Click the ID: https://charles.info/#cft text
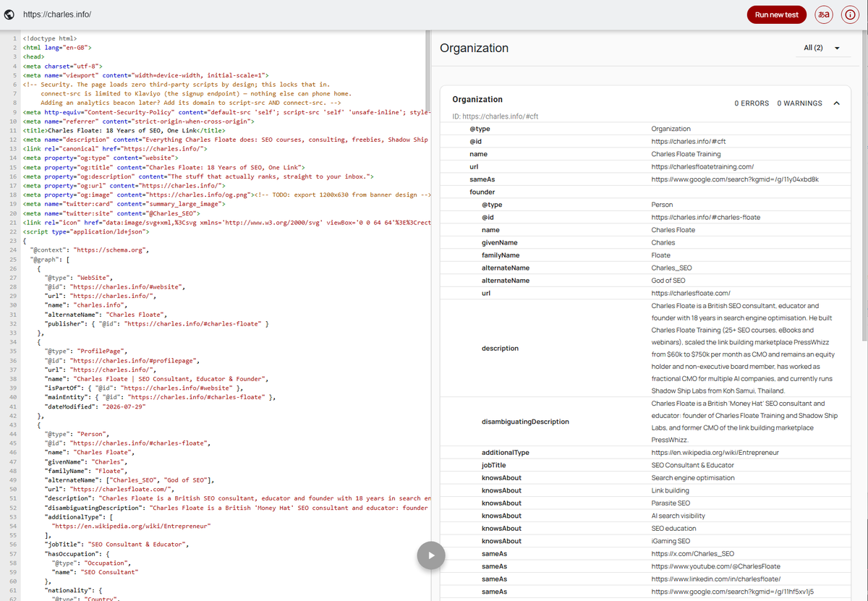Viewport: 868px width, 601px height. click(495, 116)
